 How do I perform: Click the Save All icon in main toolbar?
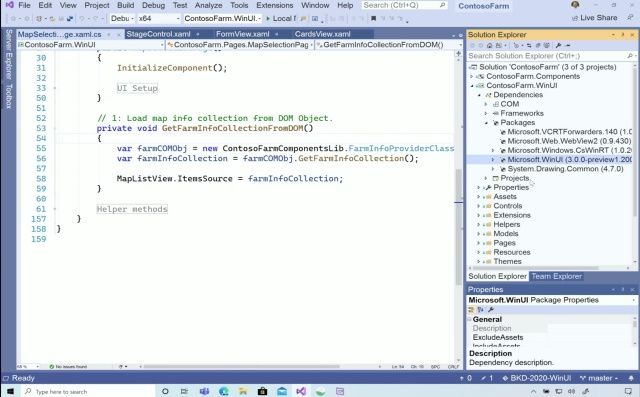click(70, 18)
